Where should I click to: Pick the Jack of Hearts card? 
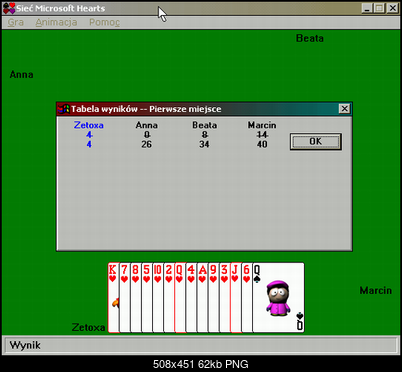pos(236,298)
